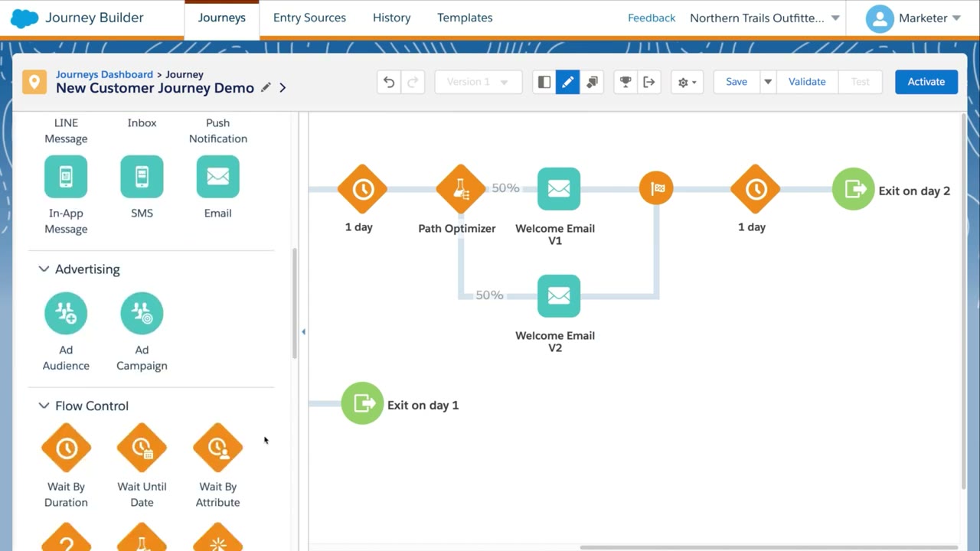This screenshot has width=980, height=551.
Task: Collapse the Advertising section
Action: pos(44,269)
